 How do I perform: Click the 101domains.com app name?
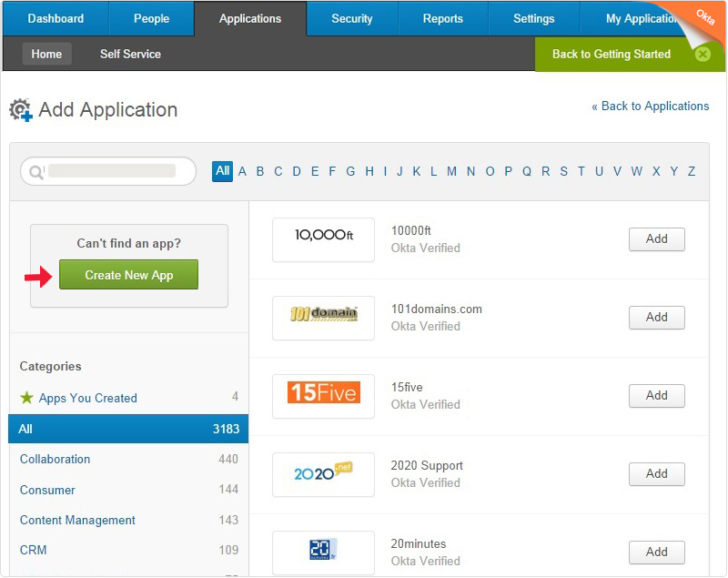pyautogui.click(x=437, y=309)
